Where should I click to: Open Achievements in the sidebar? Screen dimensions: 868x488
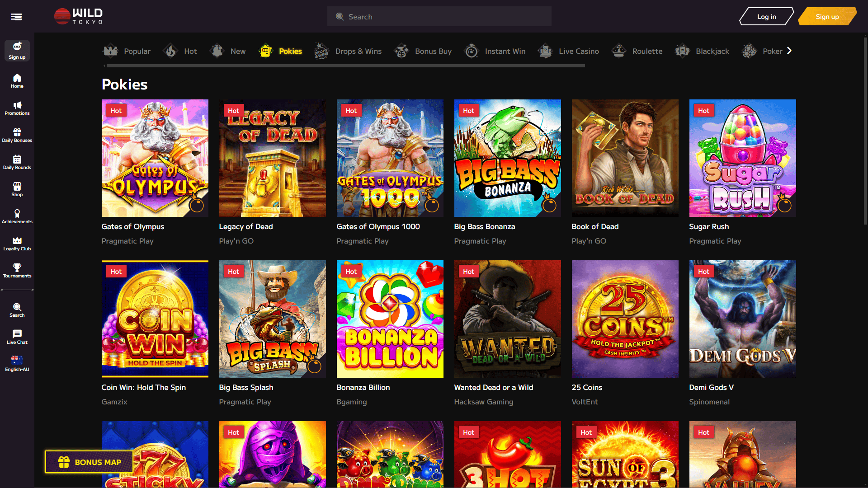[x=17, y=217]
